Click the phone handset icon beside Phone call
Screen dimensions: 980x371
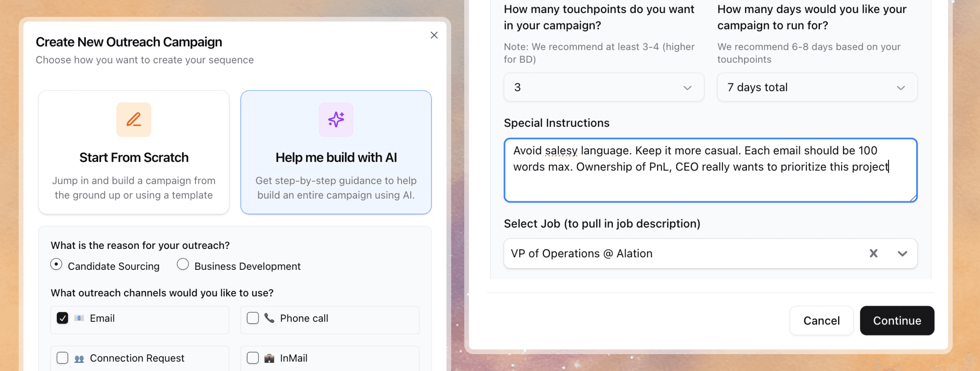[x=269, y=318]
